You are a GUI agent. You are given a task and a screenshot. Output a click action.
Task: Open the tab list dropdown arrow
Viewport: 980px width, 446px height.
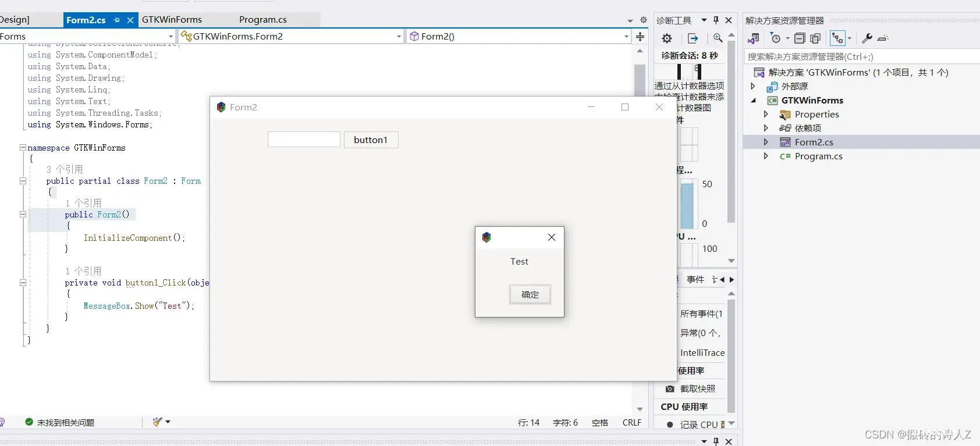click(630, 20)
